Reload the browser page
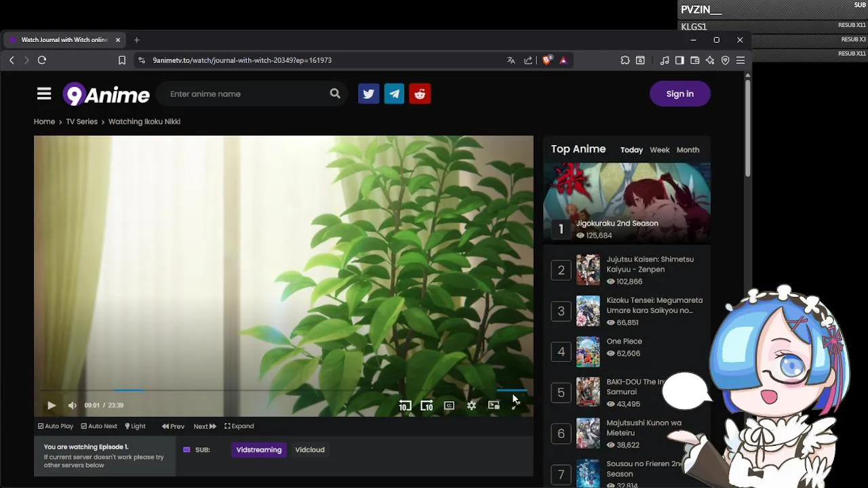Screen dimensions: 868x488 [42, 60]
